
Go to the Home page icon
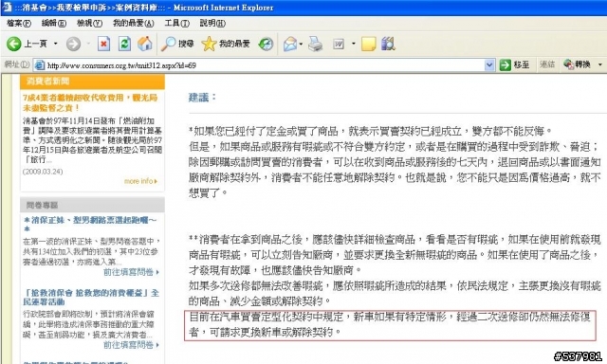pos(145,44)
